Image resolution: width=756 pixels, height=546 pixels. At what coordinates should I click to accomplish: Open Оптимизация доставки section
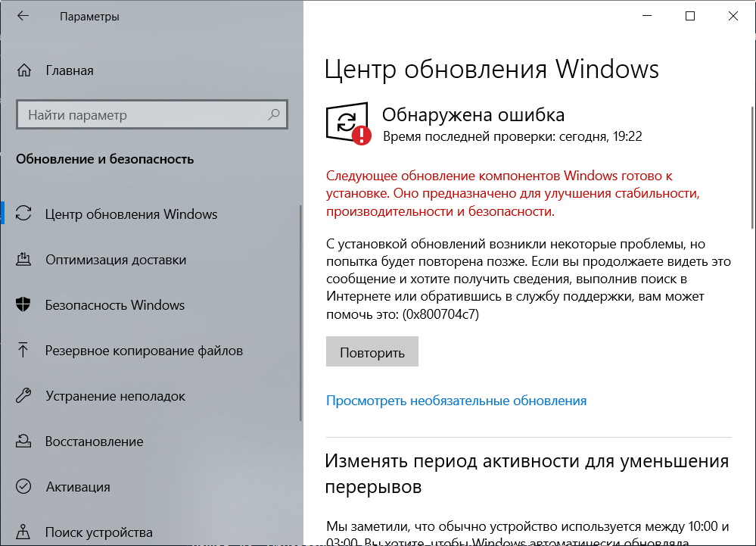click(x=116, y=260)
